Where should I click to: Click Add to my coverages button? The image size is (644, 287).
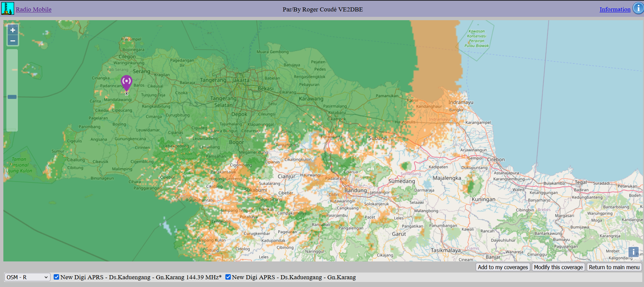pyautogui.click(x=503, y=267)
